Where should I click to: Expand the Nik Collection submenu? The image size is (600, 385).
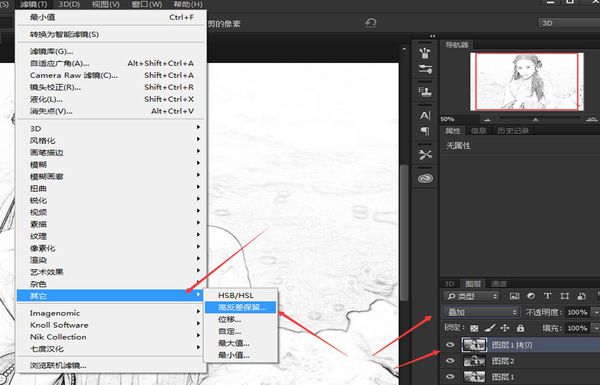[111, 337]
